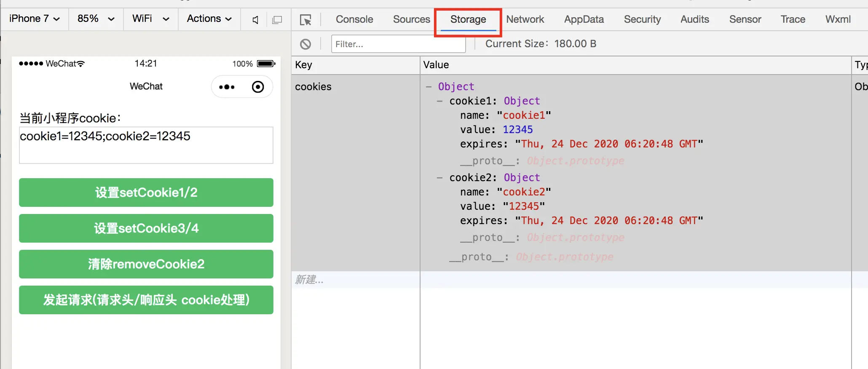The image size is (868, 369).
Task: Click cookie1 value 12345
Action: pyautogui.click(x=518, y=130)
